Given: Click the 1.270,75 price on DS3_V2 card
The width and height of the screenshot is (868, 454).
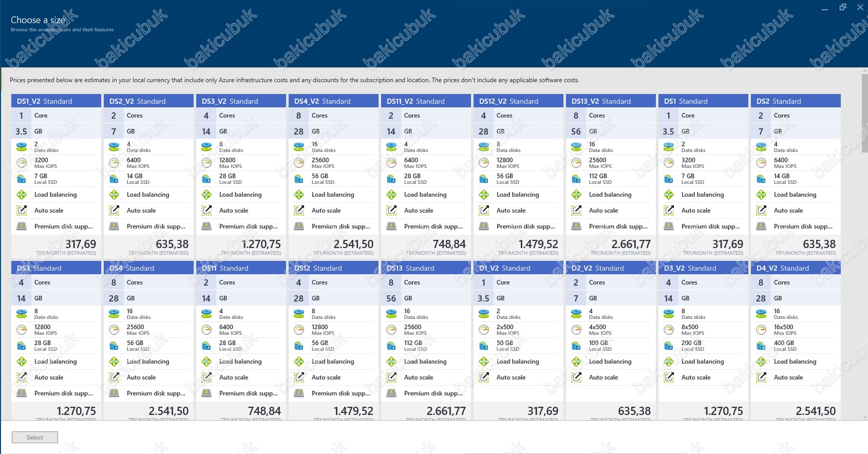Looking at the screenshot, I should pos(261,244).
